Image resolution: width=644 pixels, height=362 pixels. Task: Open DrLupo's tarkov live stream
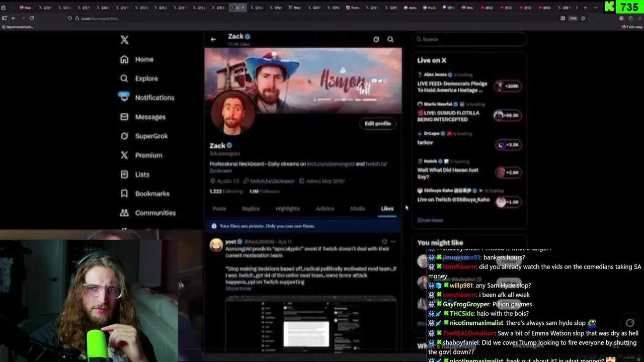tap(425, 142)
